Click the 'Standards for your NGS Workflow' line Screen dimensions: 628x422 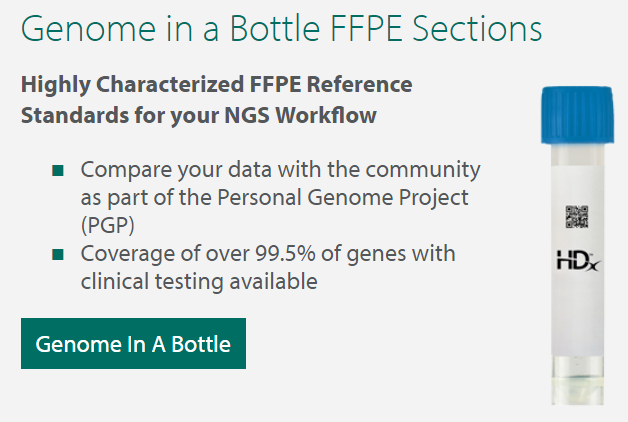click(198, 116)
